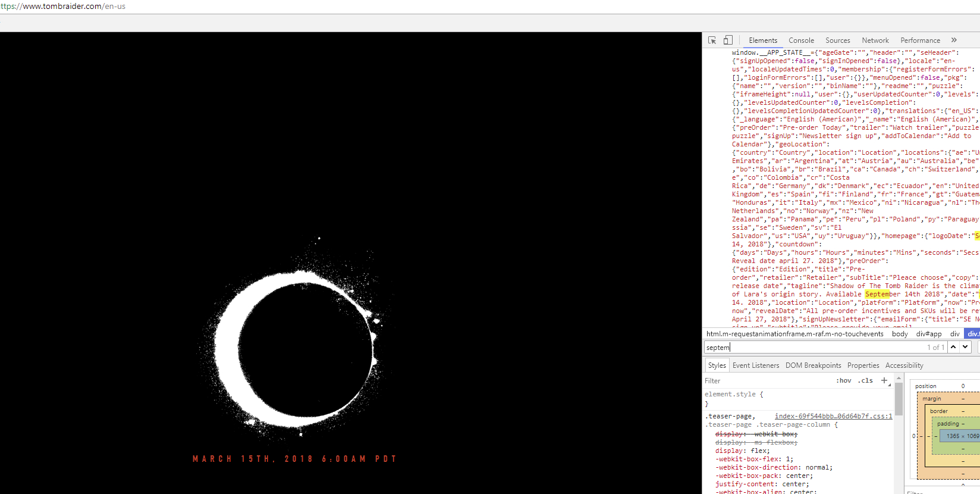Click the '1 of 1' search result count
This screenshot has height=494, width=980.
(935, 347)
